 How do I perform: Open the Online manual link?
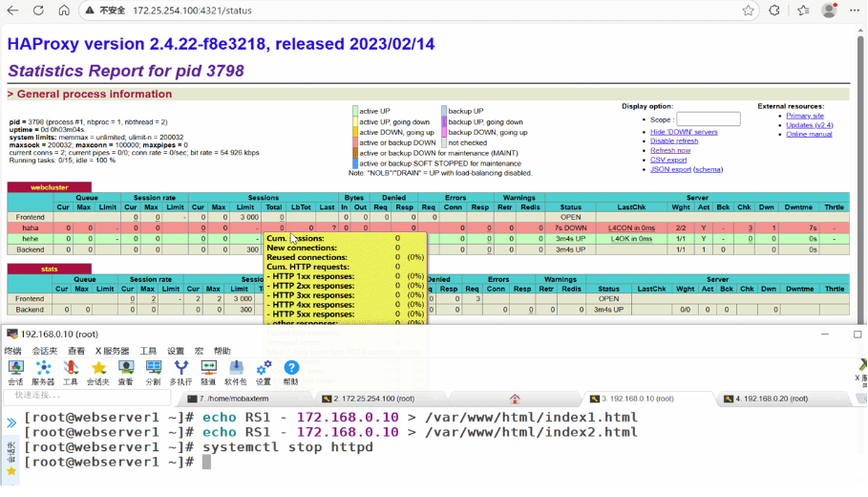point(809,134)
